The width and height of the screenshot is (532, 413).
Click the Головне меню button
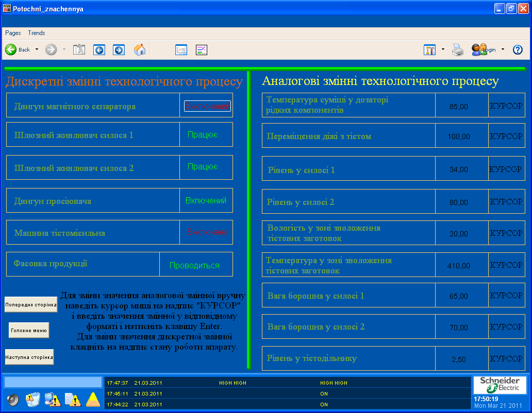tap(29, 331)
